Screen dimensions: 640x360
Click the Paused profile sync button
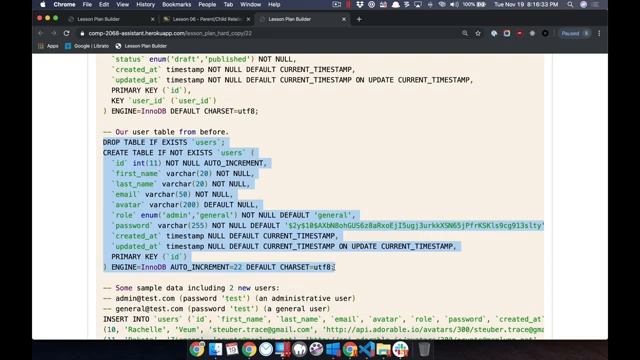click(575, 33)
